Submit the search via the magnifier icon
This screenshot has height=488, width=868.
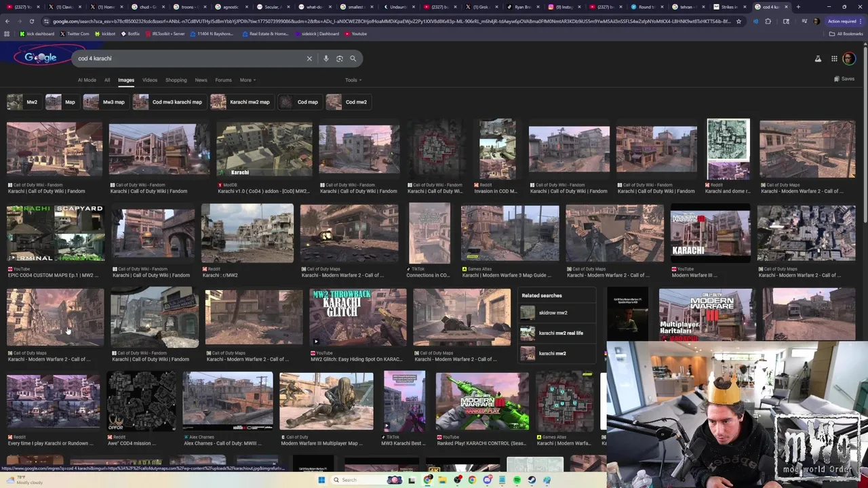[353, 58]
